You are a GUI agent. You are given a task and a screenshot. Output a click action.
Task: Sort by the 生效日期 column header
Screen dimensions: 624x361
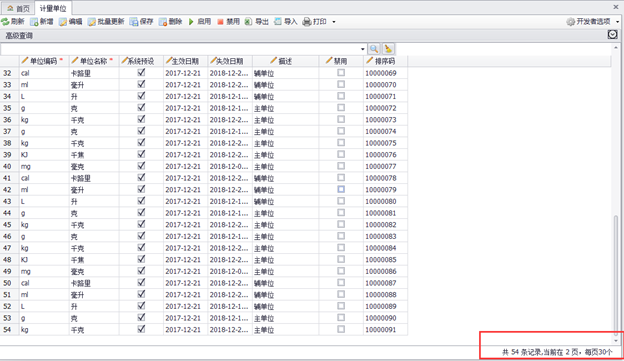click(185, 61)
